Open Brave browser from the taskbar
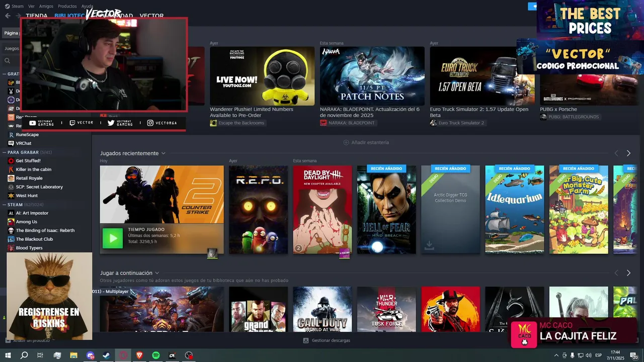 tap(139, 355)
